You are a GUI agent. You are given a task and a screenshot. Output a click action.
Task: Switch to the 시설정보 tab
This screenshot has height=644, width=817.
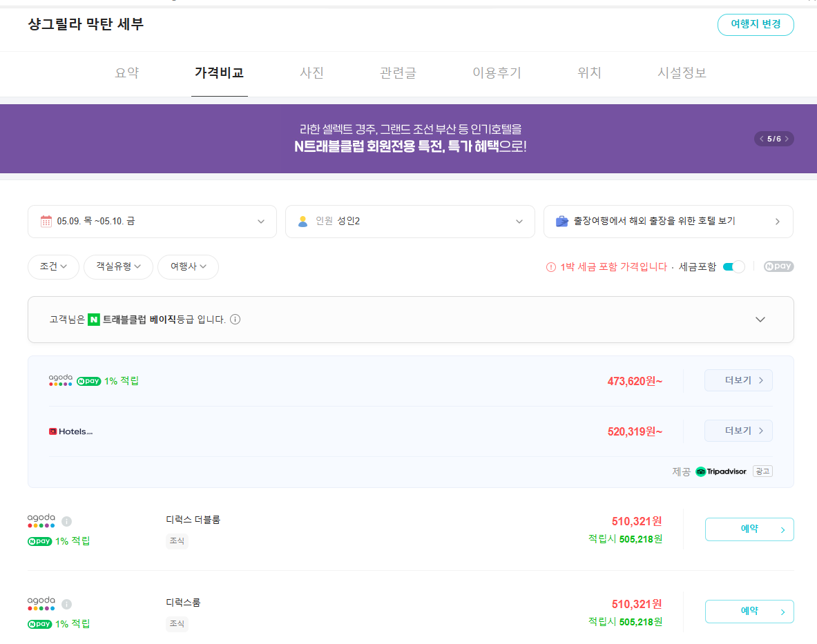[x=682, y=73]
